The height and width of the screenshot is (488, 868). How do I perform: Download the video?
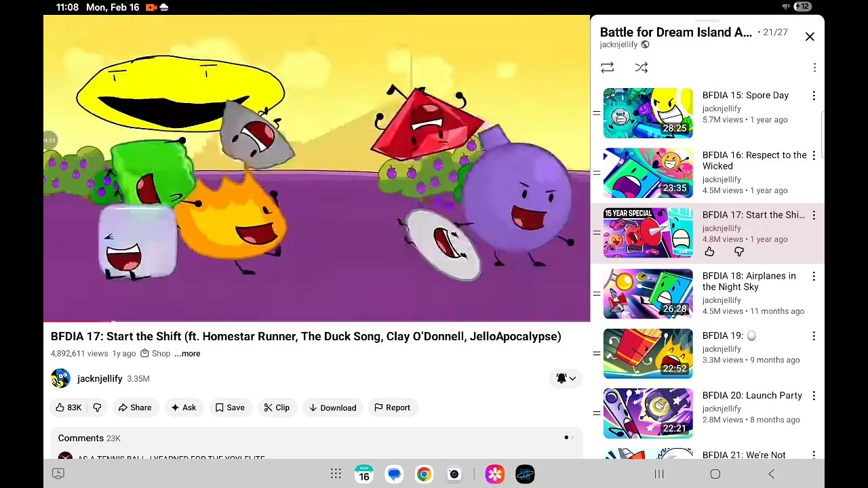[x=332, y=407]
